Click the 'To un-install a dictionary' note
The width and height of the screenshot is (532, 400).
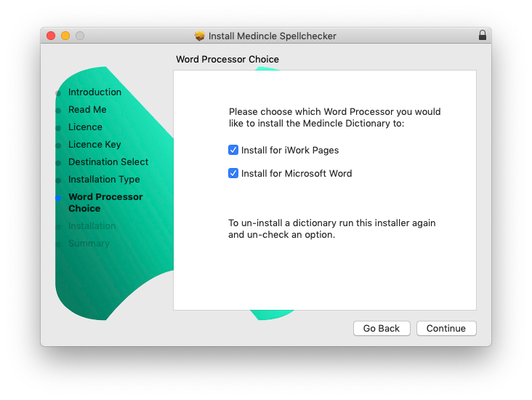pyautogui.click(x=332, y=229)
